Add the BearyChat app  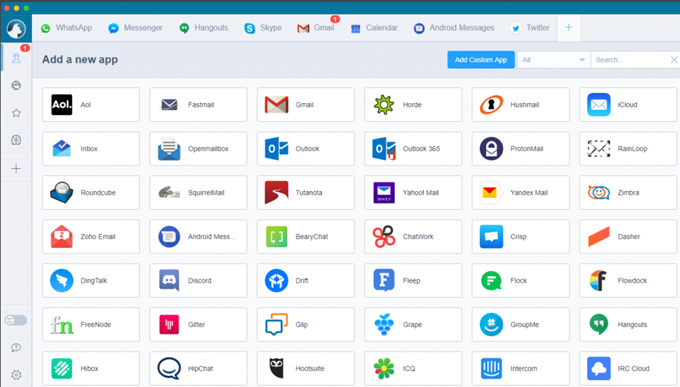306,236
